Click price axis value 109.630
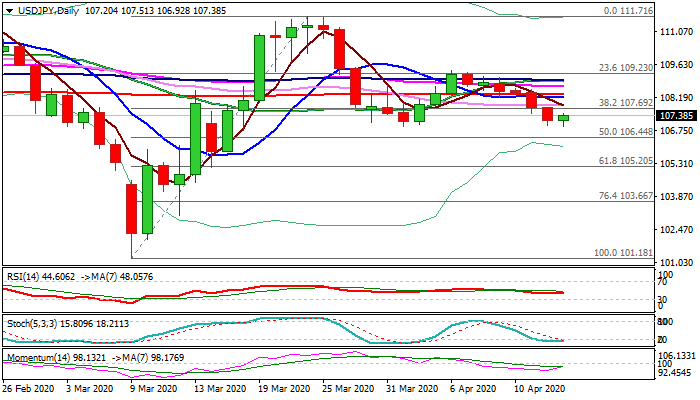The height and width of the screenshot is (400, 700). [677, 65]
